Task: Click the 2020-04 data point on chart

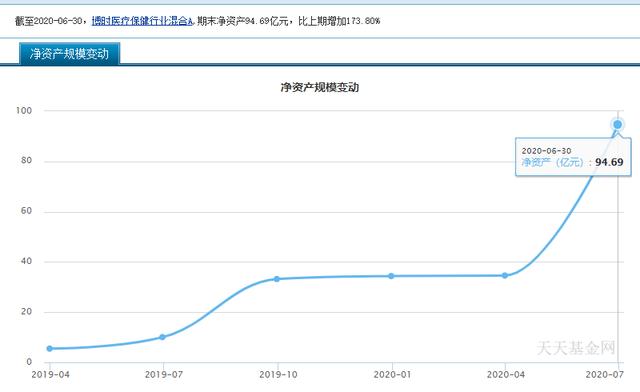Action: (x=505, y=276)
